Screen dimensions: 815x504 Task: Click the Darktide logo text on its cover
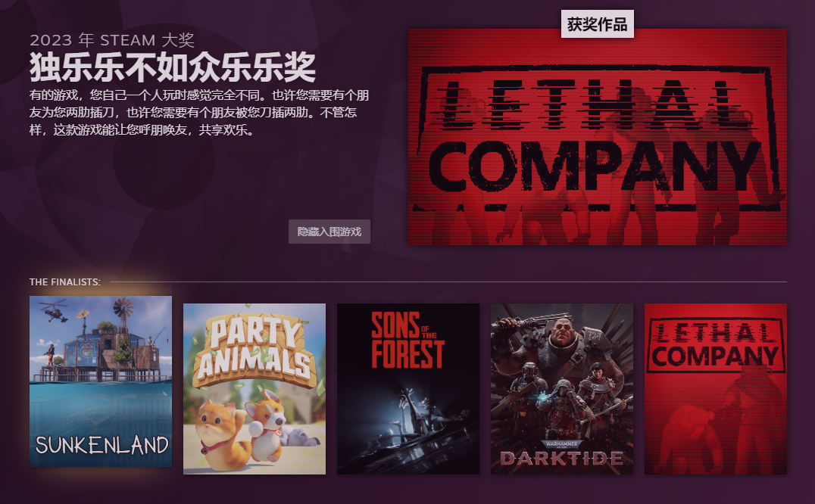click(x=562, y=458)
